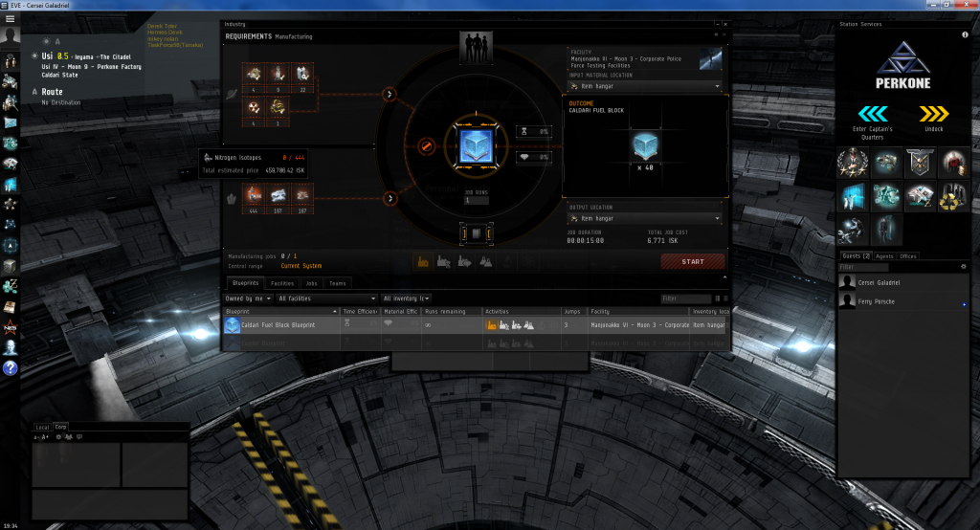
Task: Click the radioactive material icon with quantity 4
Action: [253, 107]
